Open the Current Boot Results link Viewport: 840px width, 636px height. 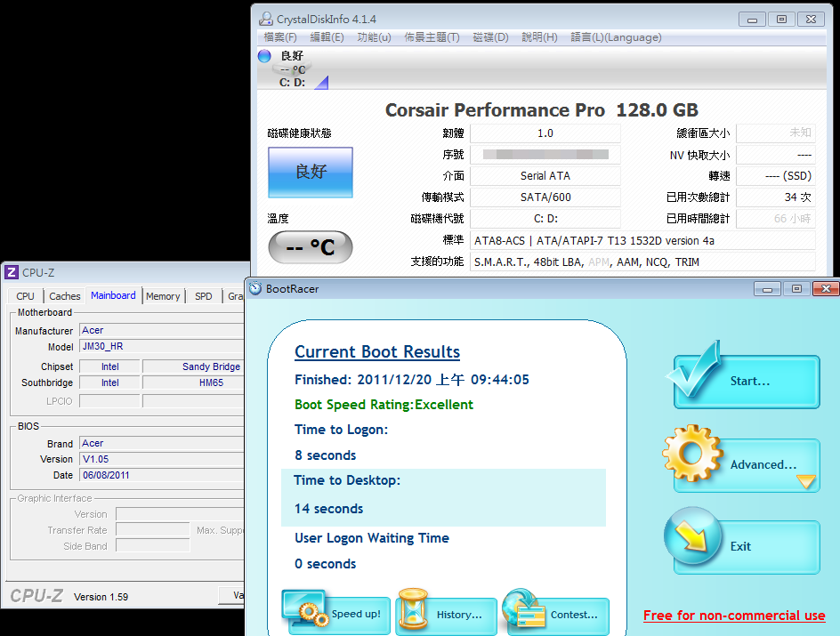click(377, 351)
